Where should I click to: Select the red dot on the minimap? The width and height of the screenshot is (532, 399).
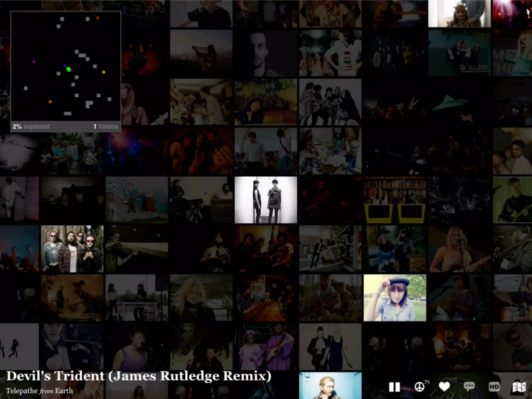point(97,18)
